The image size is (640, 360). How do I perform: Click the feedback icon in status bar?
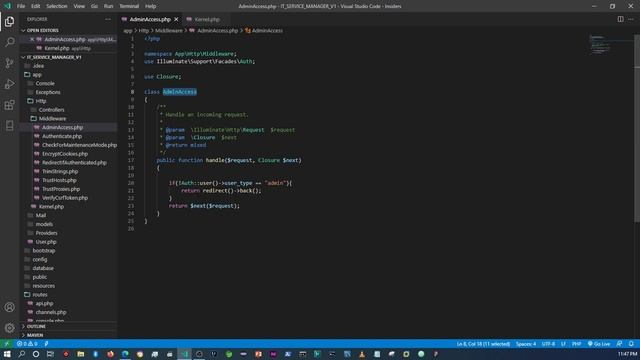tap(619, 344)
